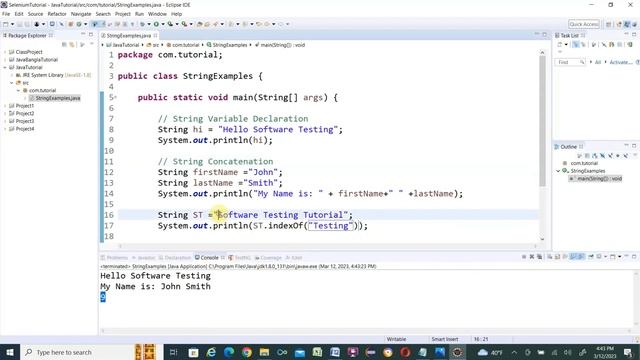The width and height of the screenshot is (640, 360).
Task: Minimize the Package Explorer view
Action: (x=83, y=35)
